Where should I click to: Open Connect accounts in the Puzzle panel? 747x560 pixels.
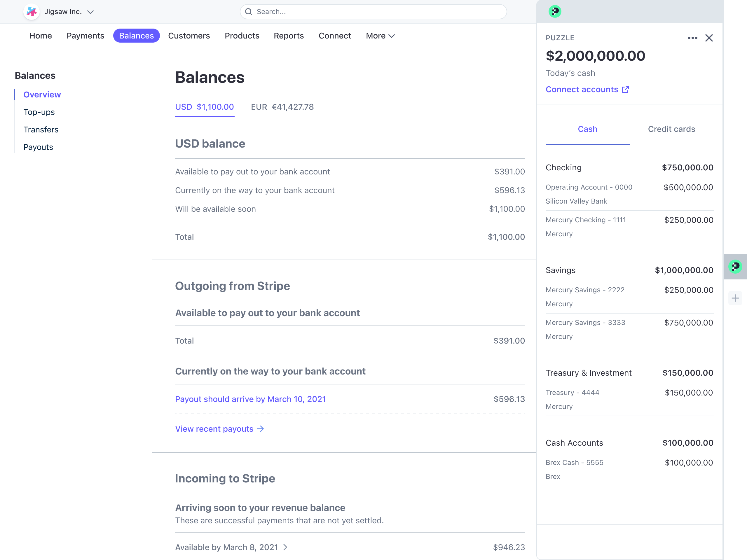click(x=582, y=89)
